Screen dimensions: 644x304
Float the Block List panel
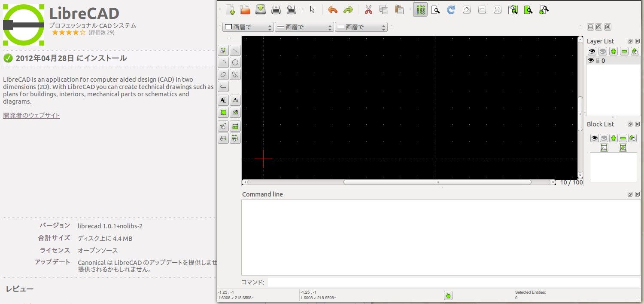pyautogui.click(x=630, y=124)
